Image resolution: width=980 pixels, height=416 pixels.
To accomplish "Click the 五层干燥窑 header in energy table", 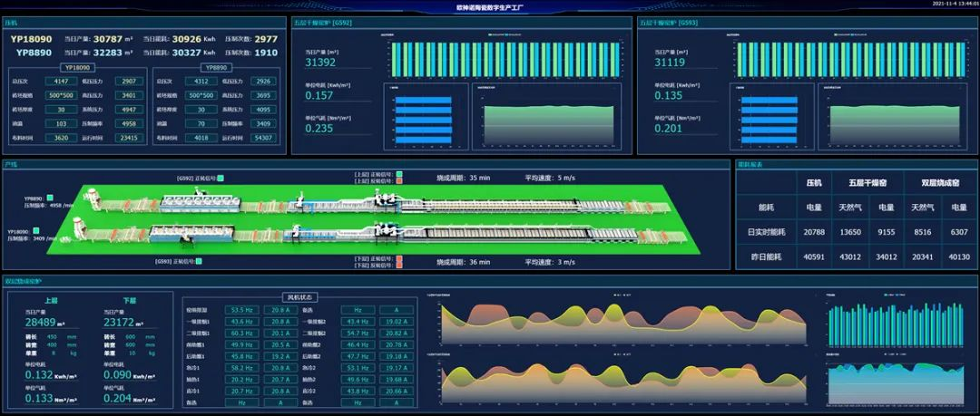I will point(867,183).
